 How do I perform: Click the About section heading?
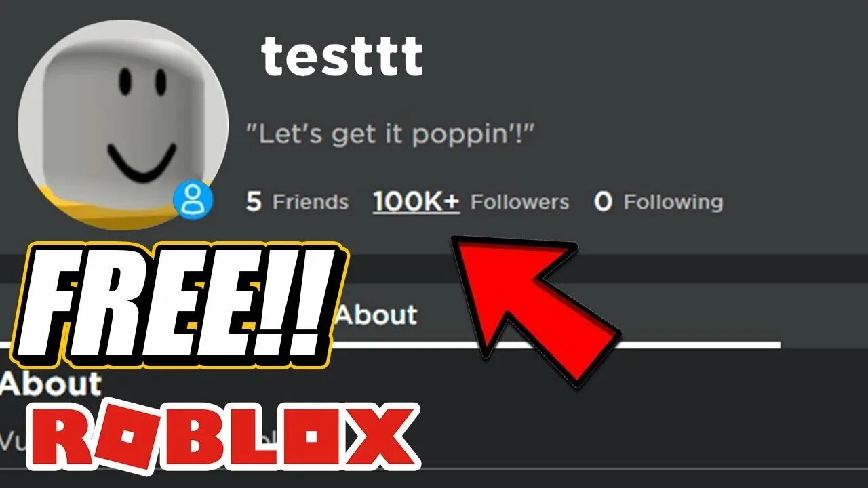click(51, 384)
